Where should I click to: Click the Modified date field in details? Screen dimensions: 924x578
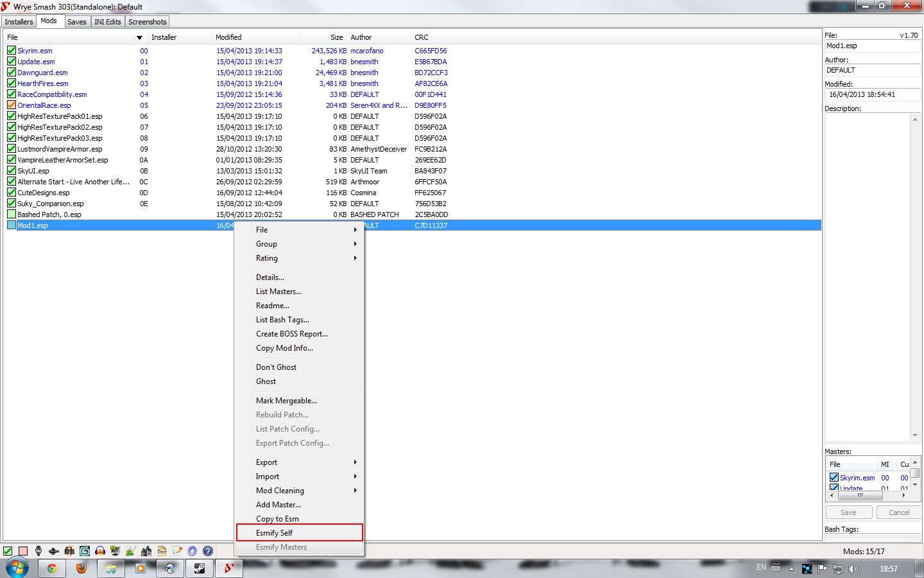click(873, 94)
